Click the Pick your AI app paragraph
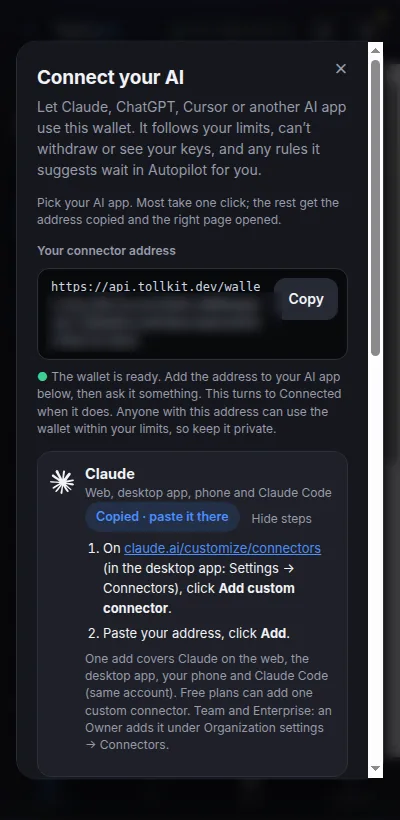The height and width of the screenshot is (820, 400). (188, 211)
